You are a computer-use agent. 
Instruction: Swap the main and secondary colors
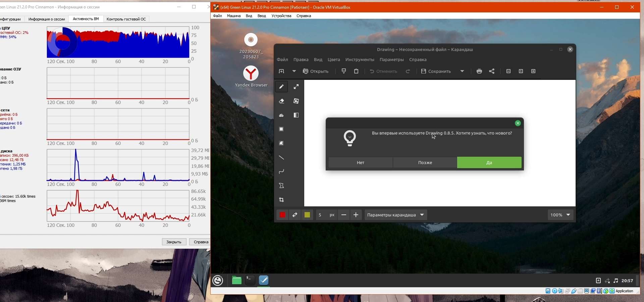coord(295,215)
